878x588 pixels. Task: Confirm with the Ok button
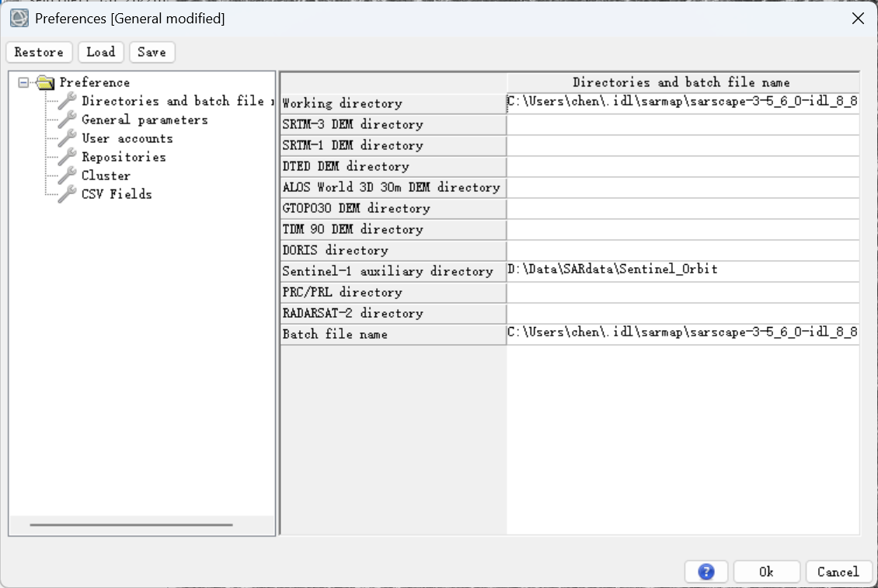click(766, 572)
